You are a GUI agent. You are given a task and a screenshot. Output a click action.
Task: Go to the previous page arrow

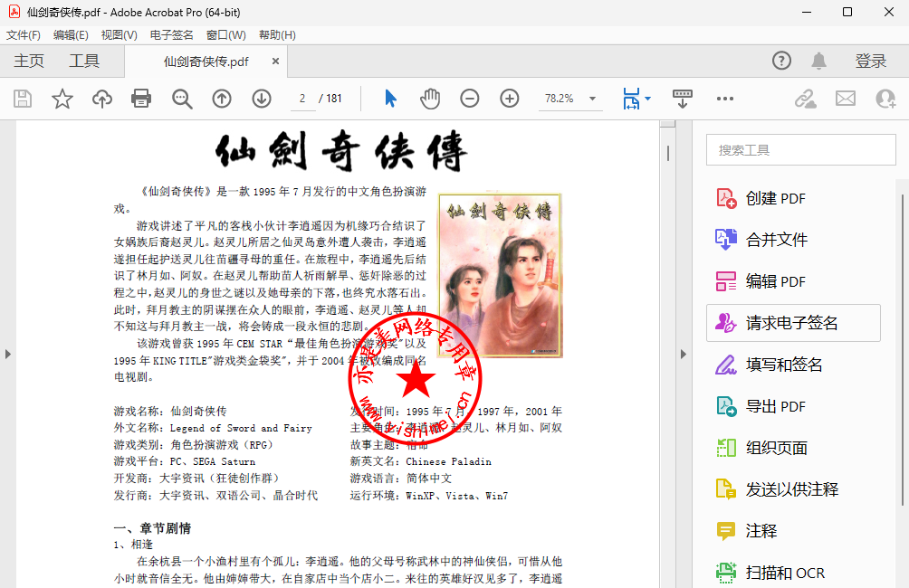222,99
